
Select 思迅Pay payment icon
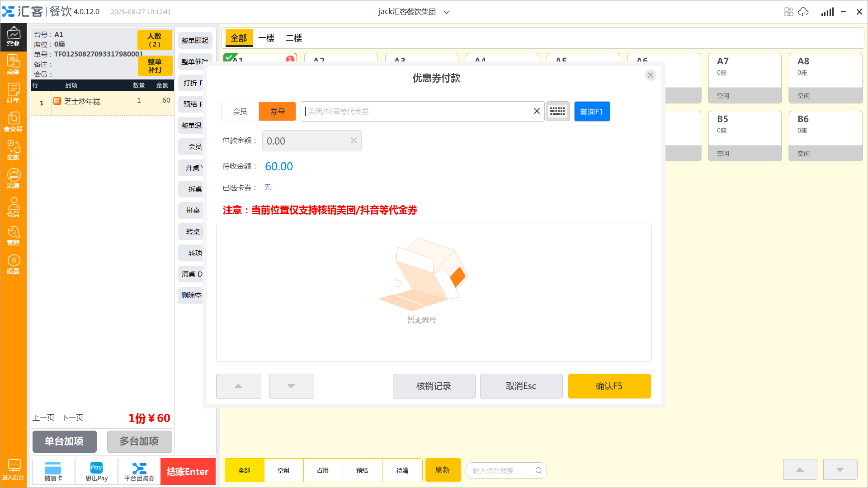pos(96,471)
